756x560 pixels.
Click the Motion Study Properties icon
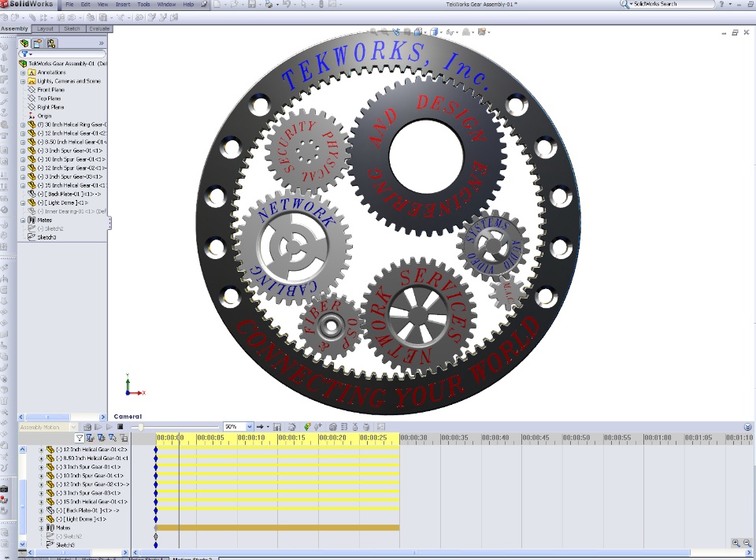[x=381, y=427]
